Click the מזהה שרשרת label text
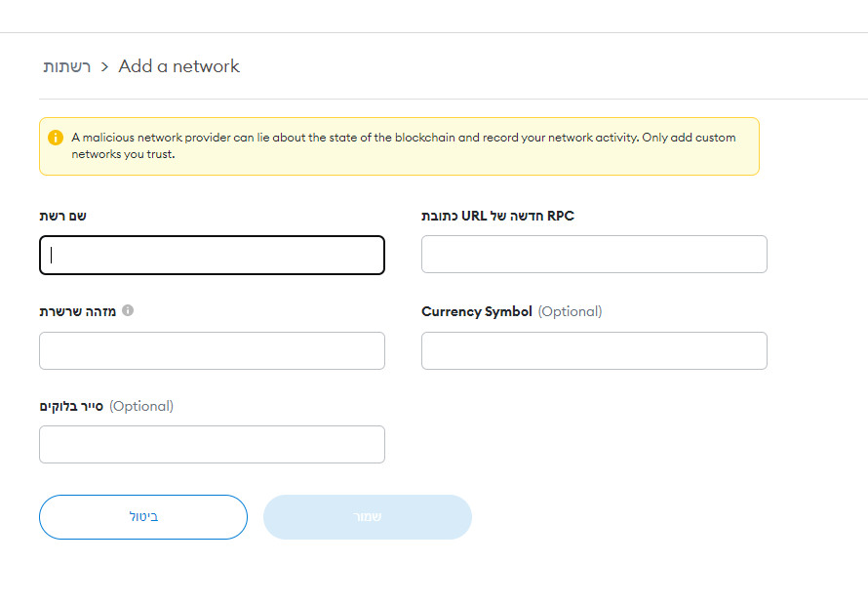The width and height of the screenshot is (868, 603). click(x=77, y=311)
